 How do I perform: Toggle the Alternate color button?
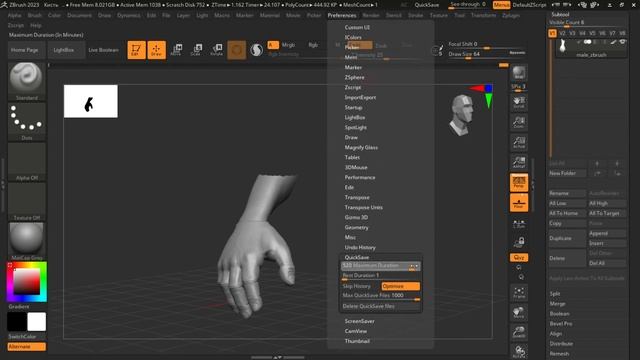(x=27, y=347)
